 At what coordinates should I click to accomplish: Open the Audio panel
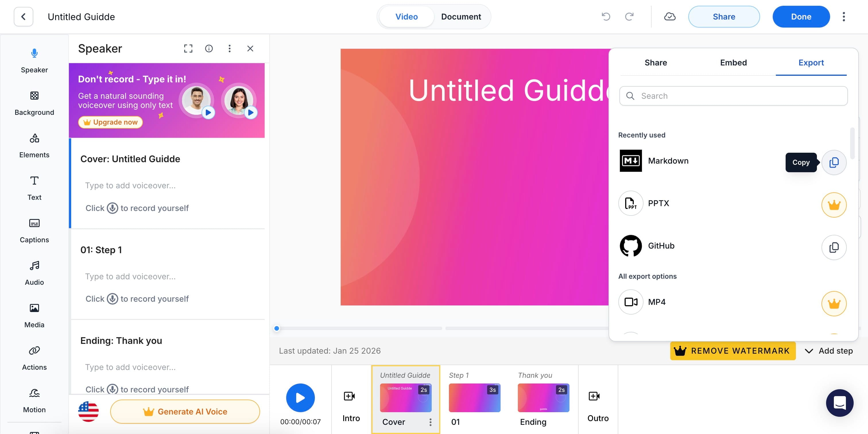pyautogui.click(x=34, y=273)
